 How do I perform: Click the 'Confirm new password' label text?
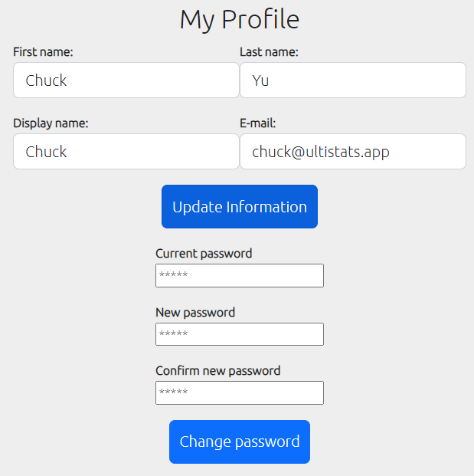pos(218,371)
